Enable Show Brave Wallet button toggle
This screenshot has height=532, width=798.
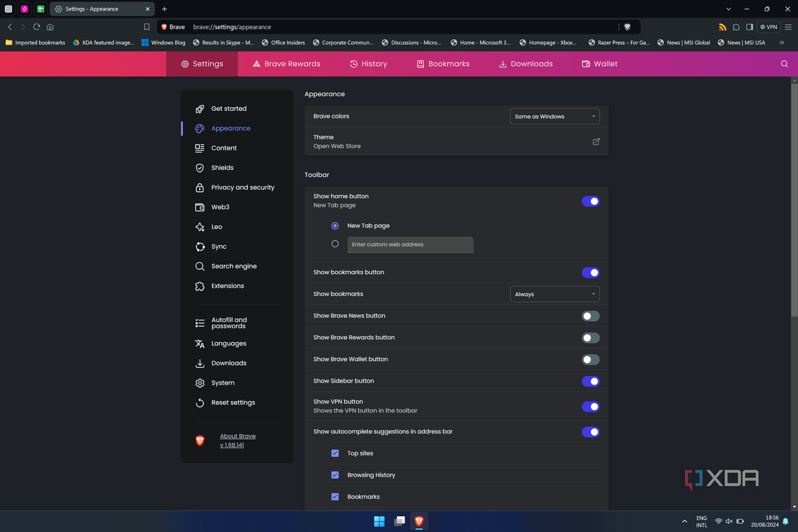[x=591, y=359]
